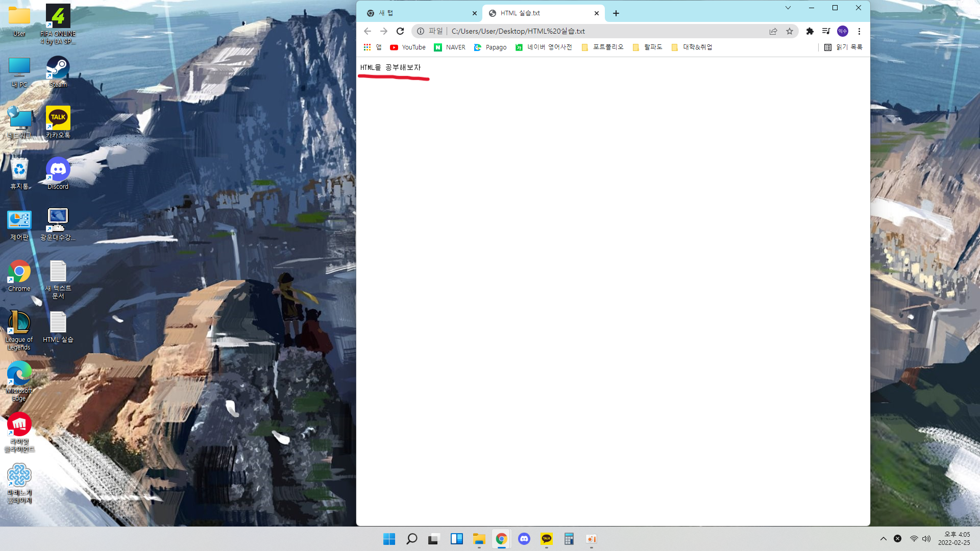Screen dimensions: 980x551
Task: Click the circled-X icon in the system tray
Action: pyautogui.click(x=897, y=539)
